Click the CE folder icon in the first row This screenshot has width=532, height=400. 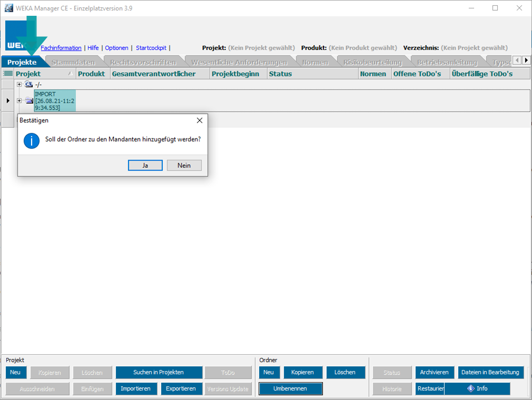point(29,84)
